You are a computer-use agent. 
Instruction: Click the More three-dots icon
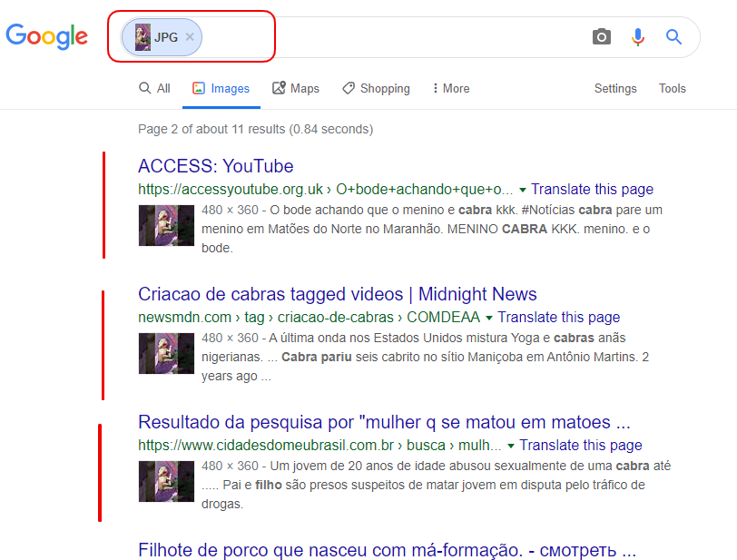(436, 88)
